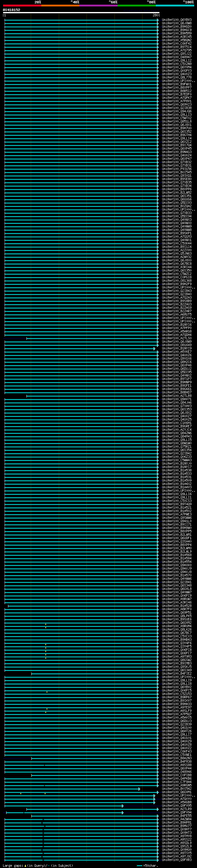This screenshot has height=868, width=197.
Task: Click the =50char. scale legend
Action: (x=148, y=865)
